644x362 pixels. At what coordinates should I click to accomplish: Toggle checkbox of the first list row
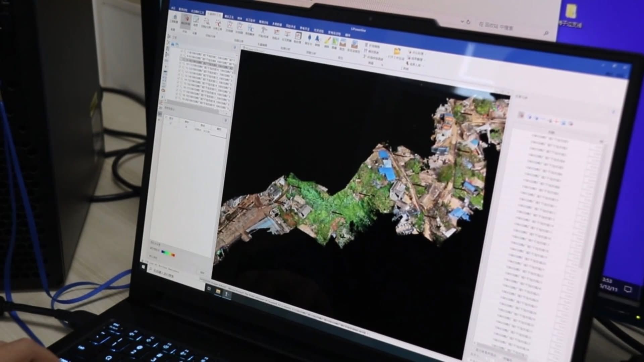tap(182, 52)
